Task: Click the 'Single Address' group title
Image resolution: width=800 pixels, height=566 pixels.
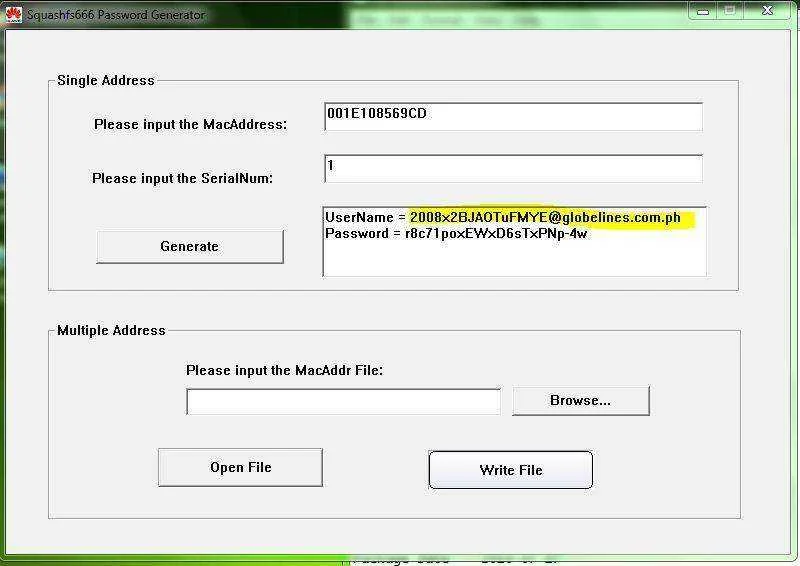Action: (x=106, y=81)
